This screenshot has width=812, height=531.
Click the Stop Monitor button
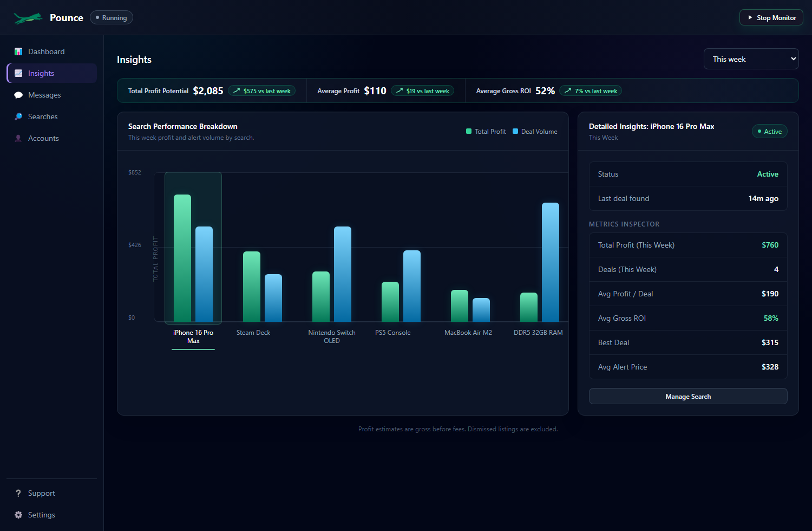click(x=771, y=18)
